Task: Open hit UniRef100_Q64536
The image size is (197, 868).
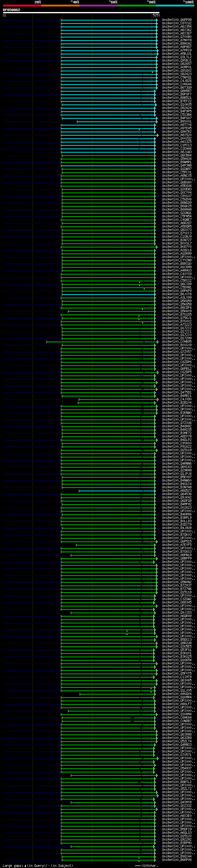Action: (x=176, y=494)
